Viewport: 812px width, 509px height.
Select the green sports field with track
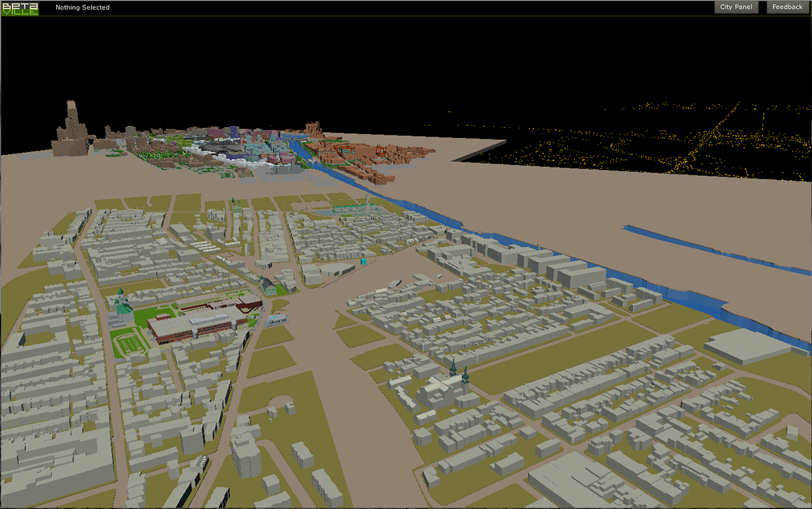click(x=130, y=343)
